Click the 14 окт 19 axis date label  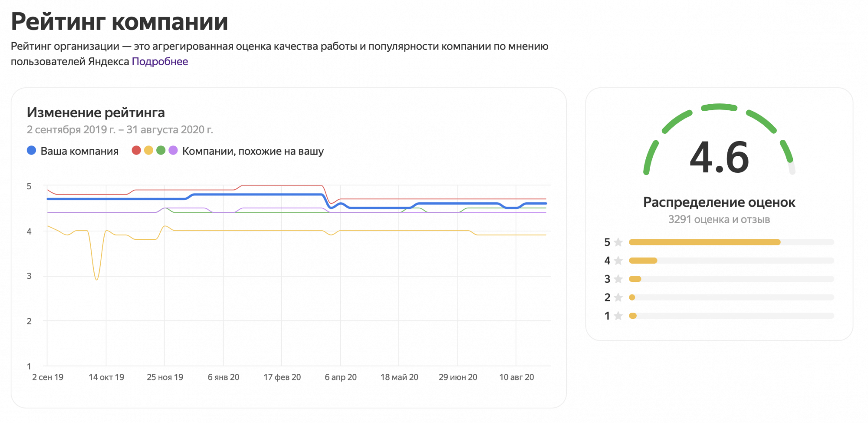click(x=106, y=377)
